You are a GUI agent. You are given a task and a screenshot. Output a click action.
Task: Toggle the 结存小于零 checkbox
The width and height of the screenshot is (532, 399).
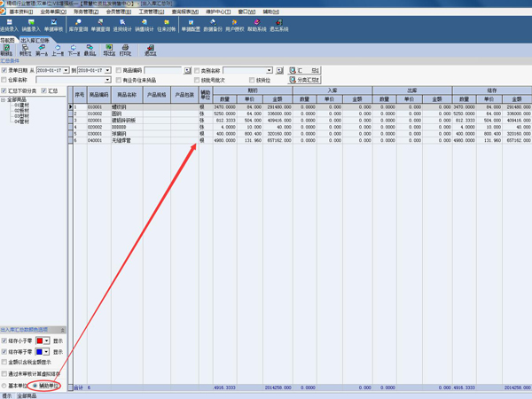pos(4,340)
